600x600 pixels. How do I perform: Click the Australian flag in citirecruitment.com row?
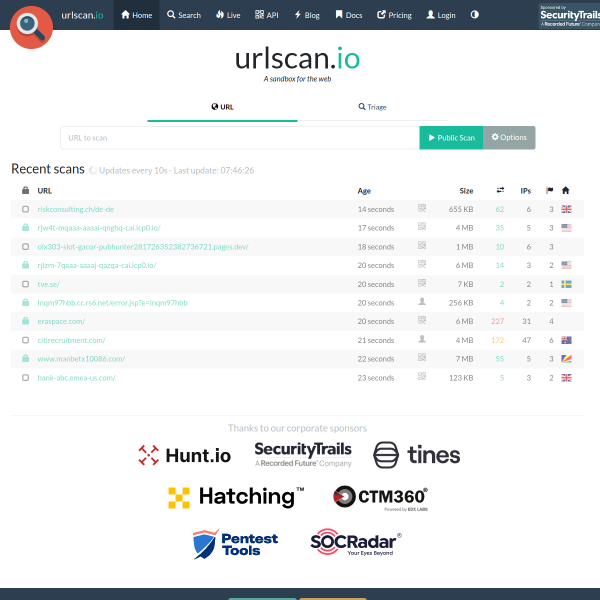coord(566,340)
